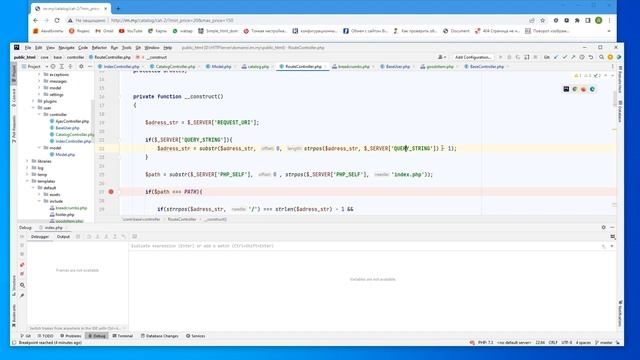Image resolution: width=640 pixels, height=360 pixels.
Task: Expand the libraries folder in project tree
Action: (27, 161)
